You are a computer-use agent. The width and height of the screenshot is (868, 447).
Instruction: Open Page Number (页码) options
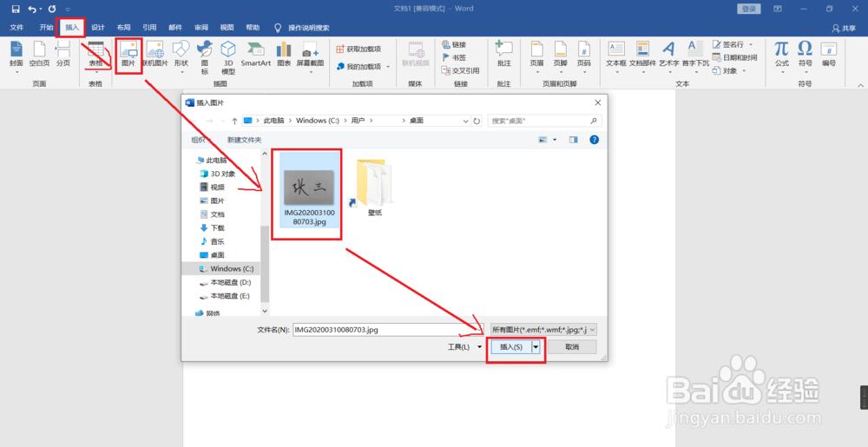584,57
